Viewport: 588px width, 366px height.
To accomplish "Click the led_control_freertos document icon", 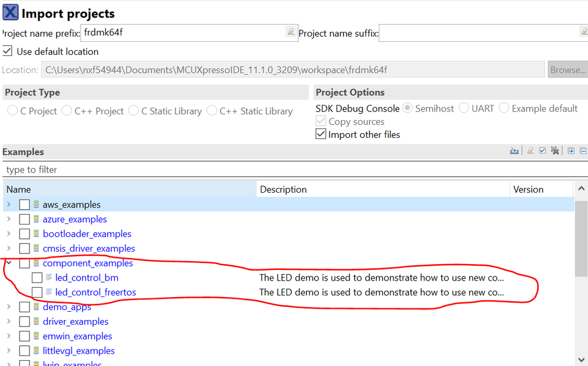I will pyautogui.click(x=49, y=292).
